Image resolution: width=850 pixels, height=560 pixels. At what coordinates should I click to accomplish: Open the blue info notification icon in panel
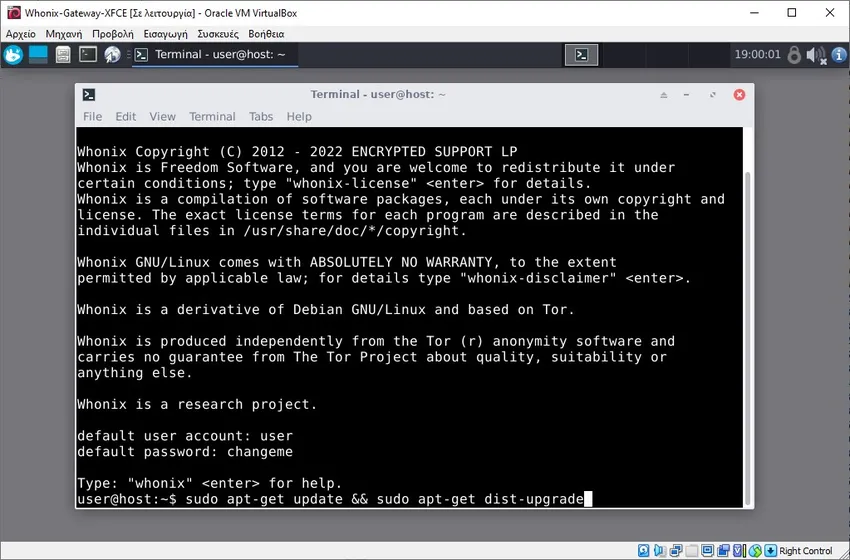(x=839, y=55)
